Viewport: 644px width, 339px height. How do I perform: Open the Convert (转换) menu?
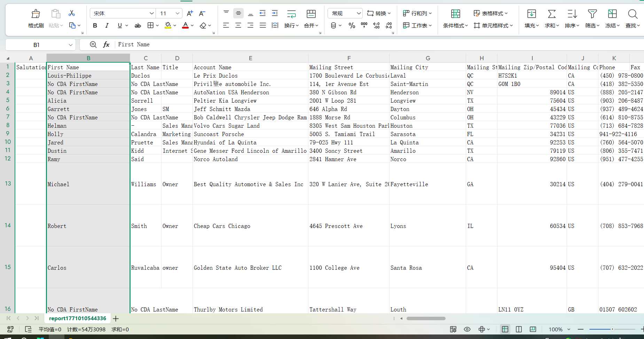(379, 13)
